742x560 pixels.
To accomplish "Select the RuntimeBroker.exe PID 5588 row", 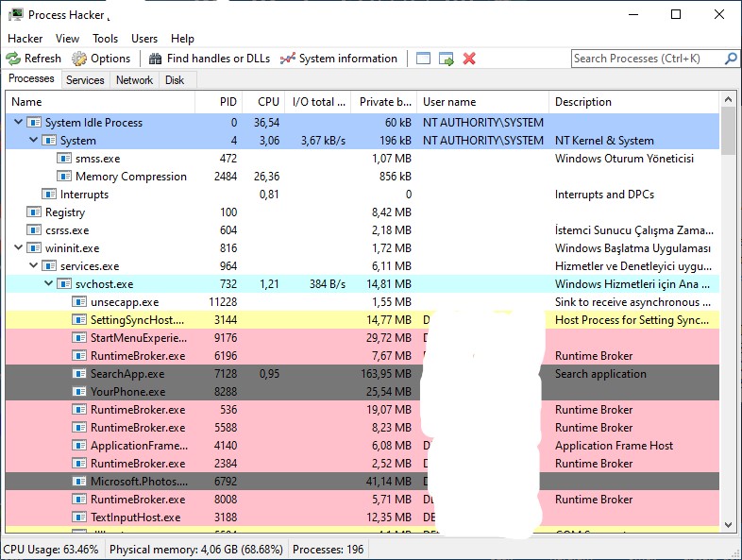I will tap(363, 428).
